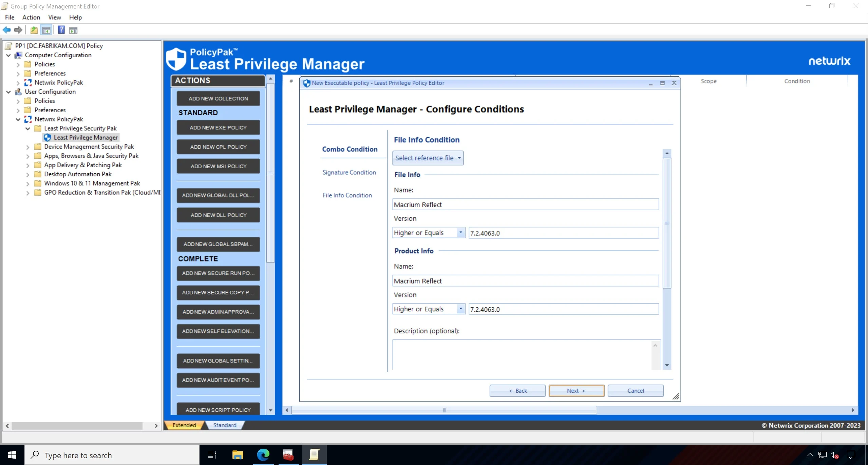Click the PP1 DC.FABRIKAM.COM Policy root icon
The image size is (868, 465).
pyautogui.click(x=9, y=46)
